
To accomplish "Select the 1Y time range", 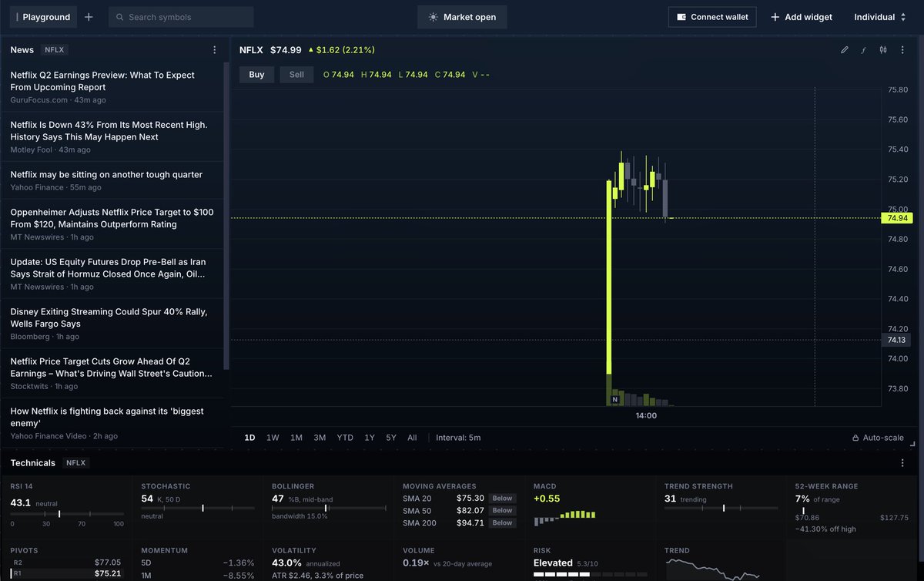I will (x=370, y=438).
